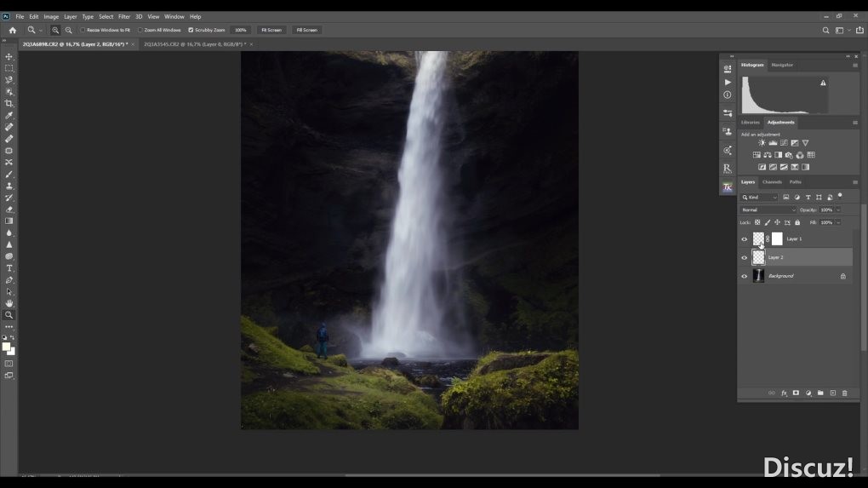Open Zoom tool preset picker arrow
The width and height of the screenshot is (868, 488).
pyautogui.click(x=40, y=31)
